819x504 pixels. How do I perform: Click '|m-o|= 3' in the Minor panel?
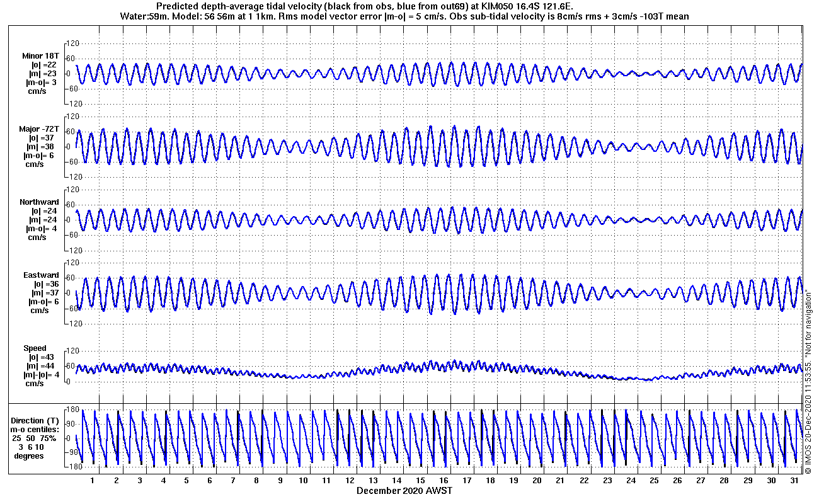(41, 83)
